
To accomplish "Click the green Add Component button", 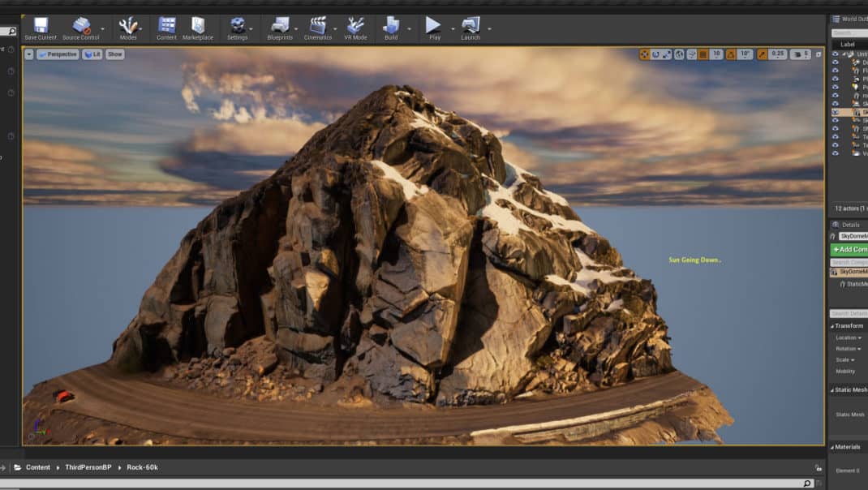I will (x=849, y=250).
